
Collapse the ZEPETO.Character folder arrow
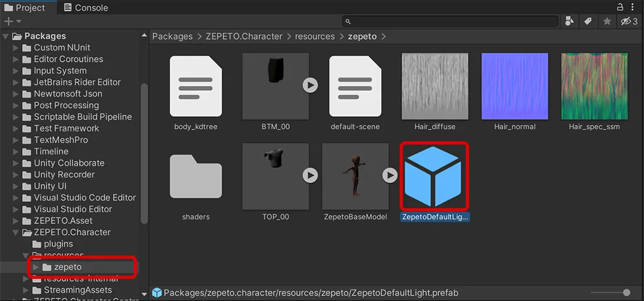[x=16, y=232]
